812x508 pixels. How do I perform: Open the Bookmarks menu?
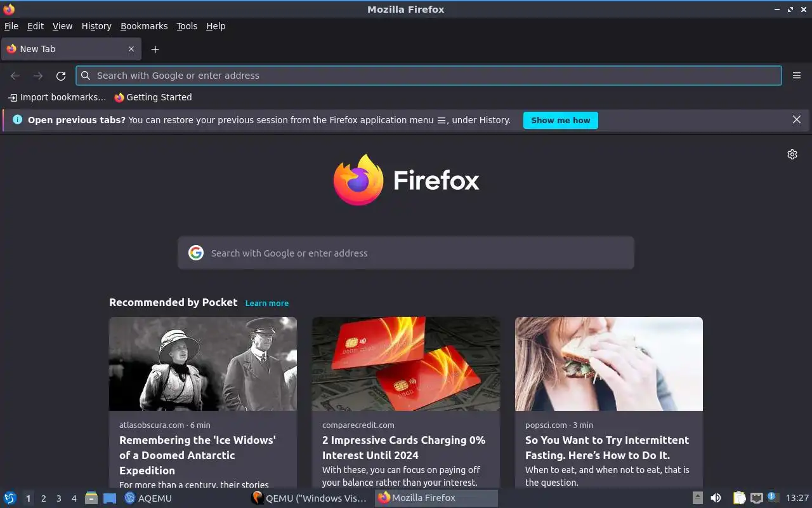pos(144,26)
